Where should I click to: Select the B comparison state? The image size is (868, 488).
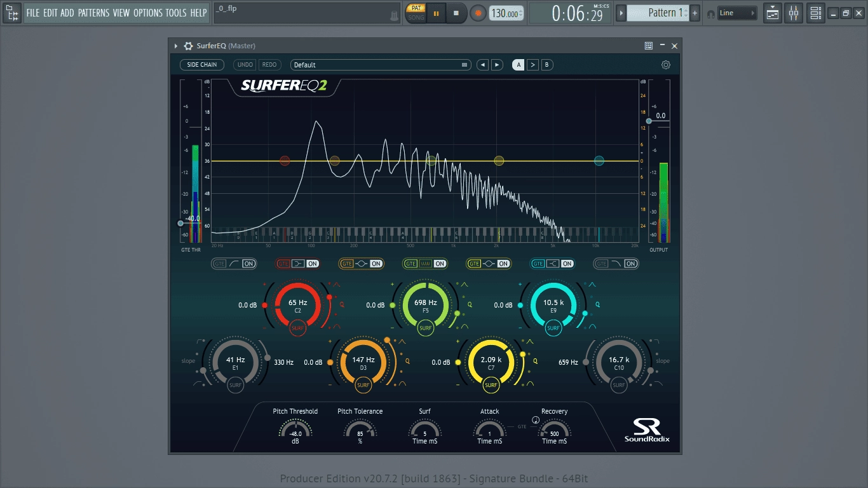point(546,65)
